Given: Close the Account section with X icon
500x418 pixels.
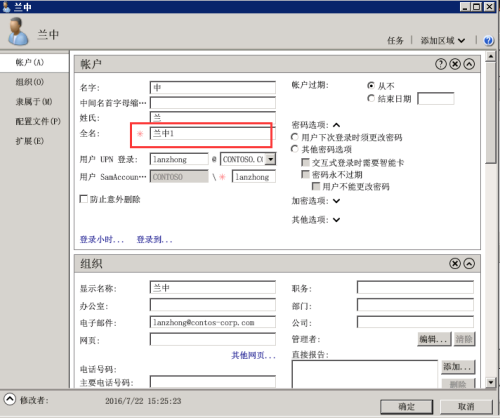Looking at the screenshot, I should 455,64.
